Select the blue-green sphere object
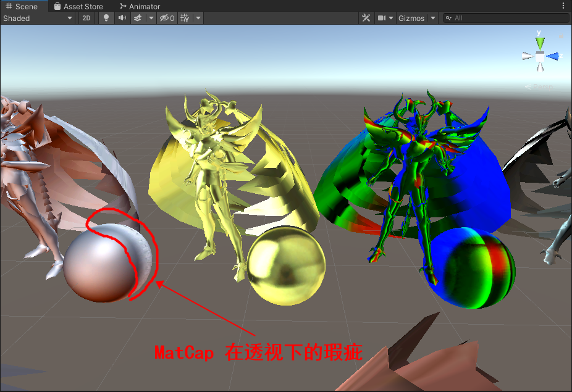 coord(469,268)
